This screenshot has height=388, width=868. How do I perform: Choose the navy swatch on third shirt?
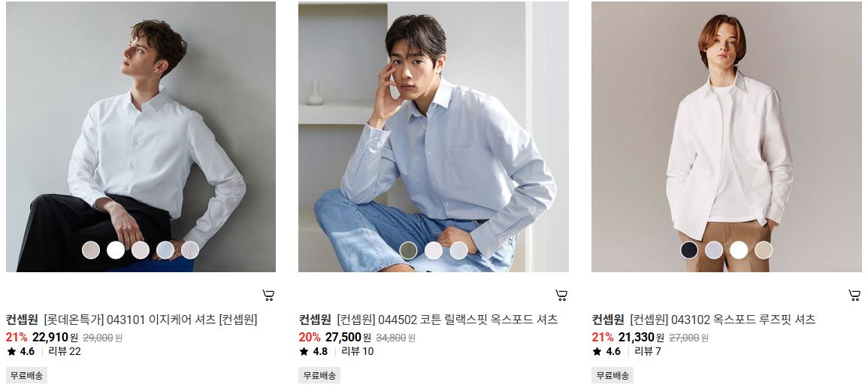[x=689, y=250]
